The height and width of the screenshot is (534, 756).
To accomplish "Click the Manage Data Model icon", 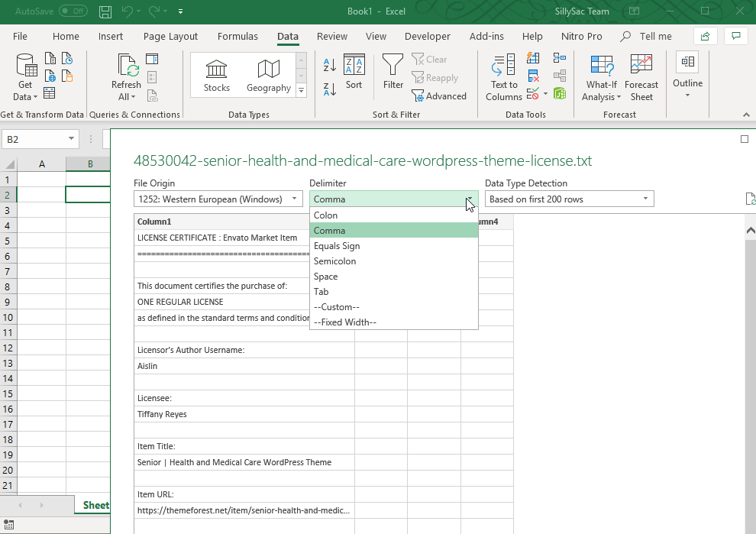I will pos(559,93).
